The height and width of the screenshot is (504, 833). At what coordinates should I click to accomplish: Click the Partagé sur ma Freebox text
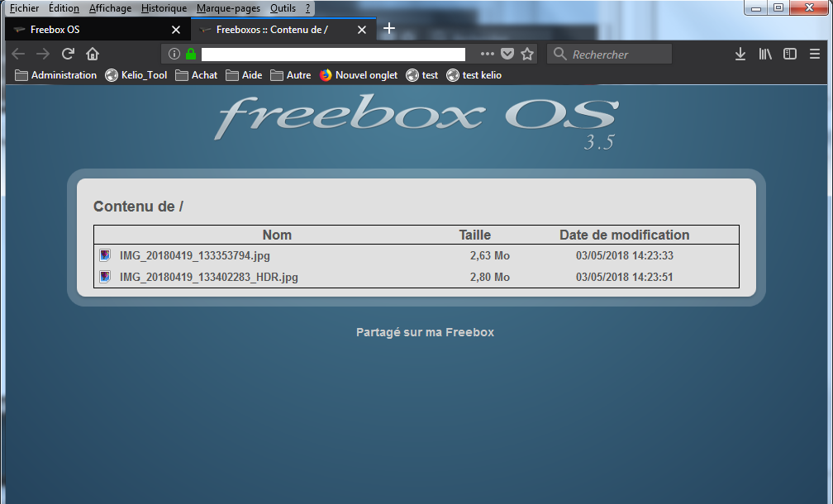[425, 332]
